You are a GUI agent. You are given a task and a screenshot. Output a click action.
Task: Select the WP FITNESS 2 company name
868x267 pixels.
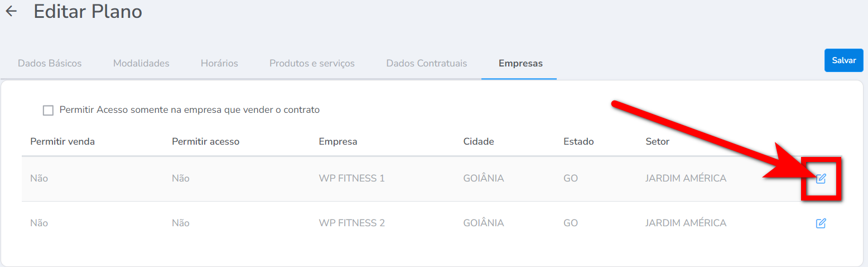click(351, 223)
